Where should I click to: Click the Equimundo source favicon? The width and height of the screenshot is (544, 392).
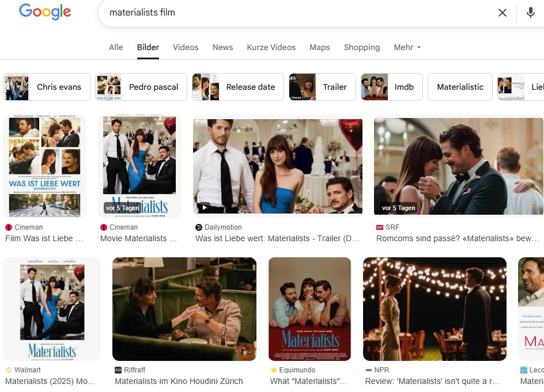(273, 370)
